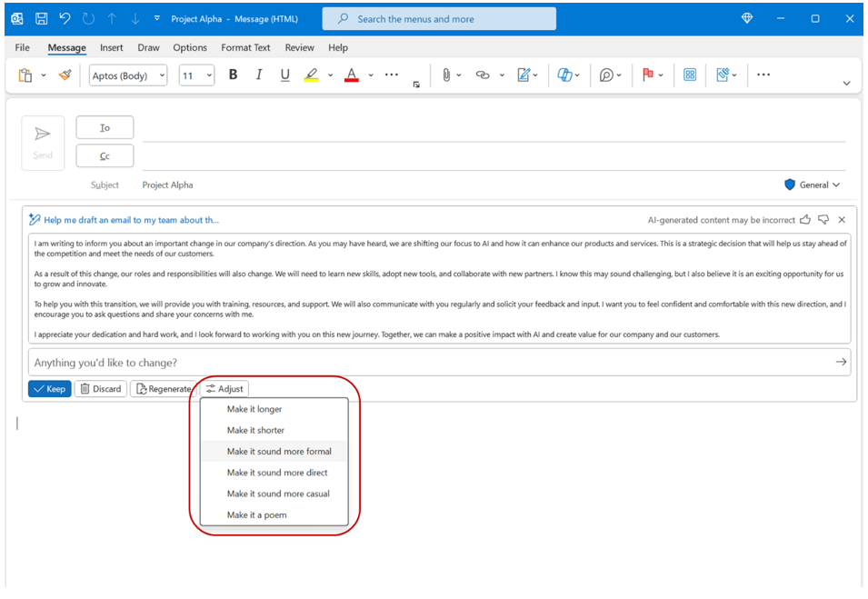
Task: Click the Regenerate button
Action: 163,389
